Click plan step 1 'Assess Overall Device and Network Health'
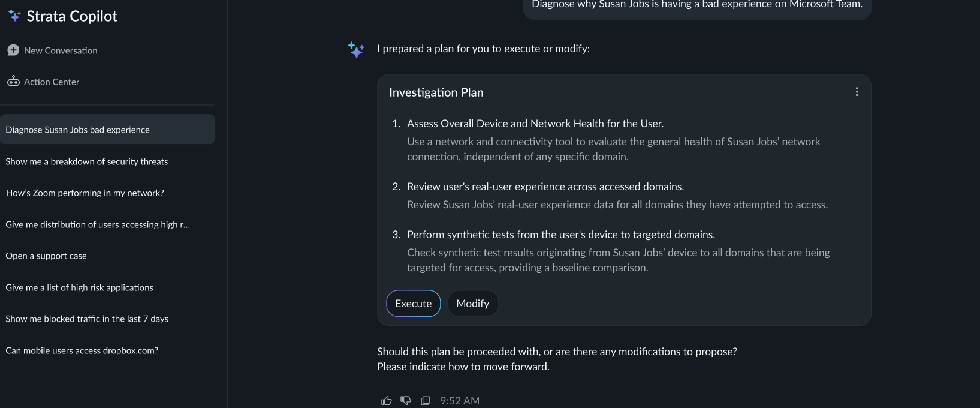 click(x=535, y=124)
